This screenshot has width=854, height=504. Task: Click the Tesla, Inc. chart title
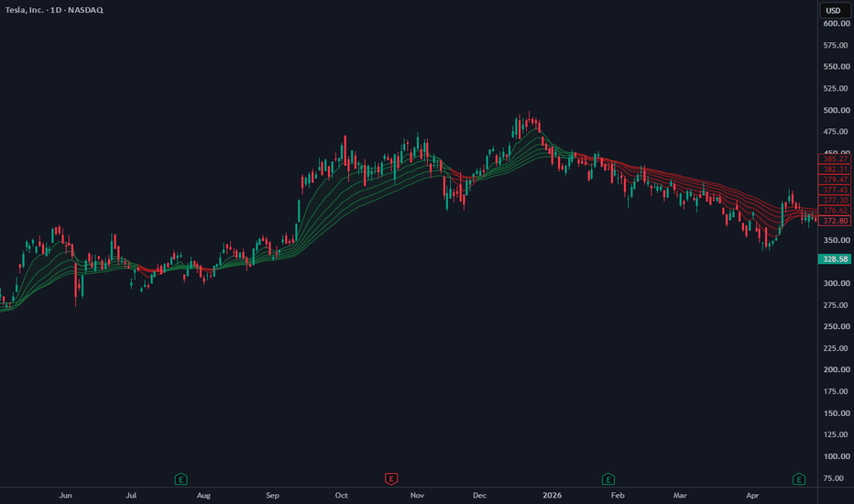(54, 10)
